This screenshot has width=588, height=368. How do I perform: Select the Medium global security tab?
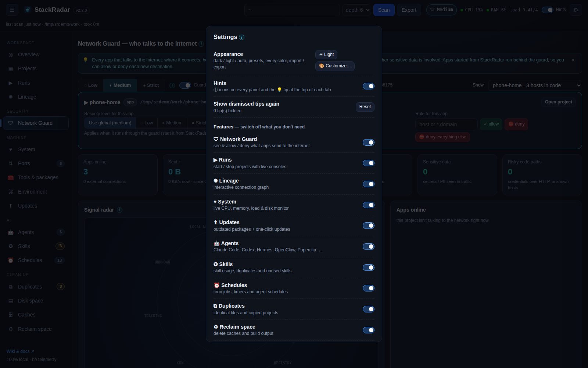120,85
